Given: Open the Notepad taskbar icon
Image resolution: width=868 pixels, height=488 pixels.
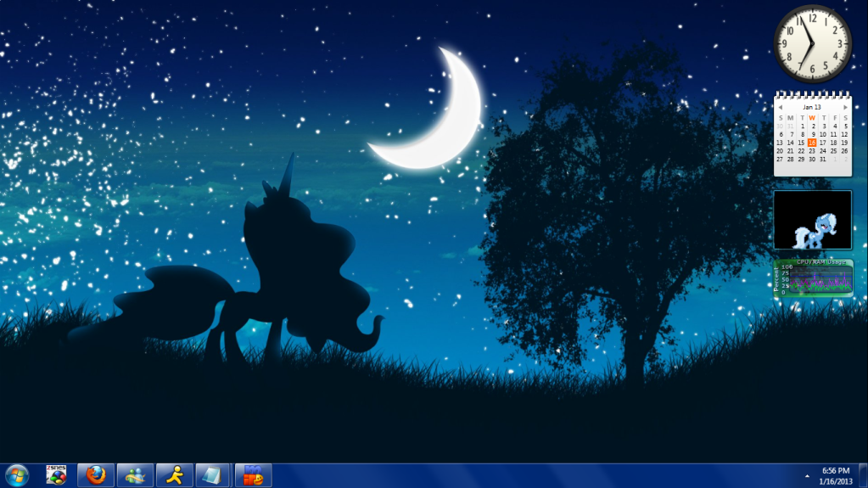Looking at the screenshot, I should click(213, 475).
